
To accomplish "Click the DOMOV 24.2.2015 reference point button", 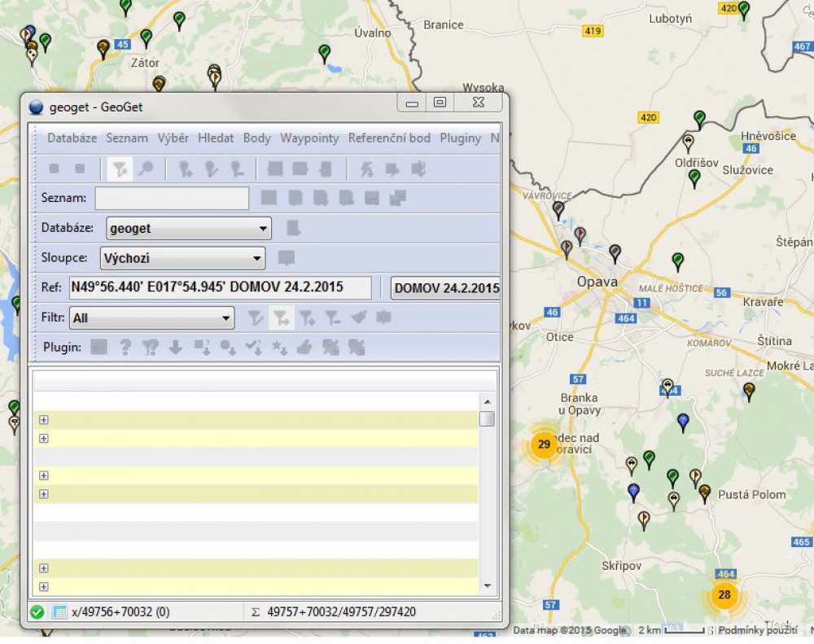I will tap(445, 287).
